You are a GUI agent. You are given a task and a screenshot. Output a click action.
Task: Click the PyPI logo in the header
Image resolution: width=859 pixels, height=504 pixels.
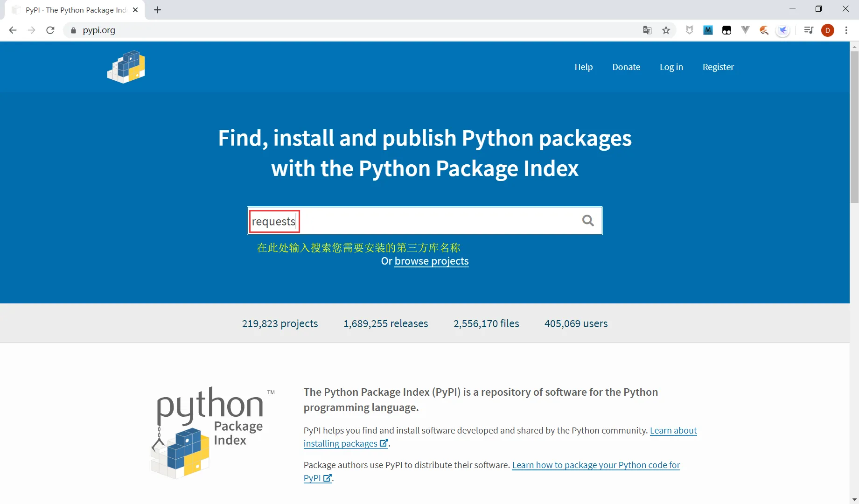(x=126, y=67)
